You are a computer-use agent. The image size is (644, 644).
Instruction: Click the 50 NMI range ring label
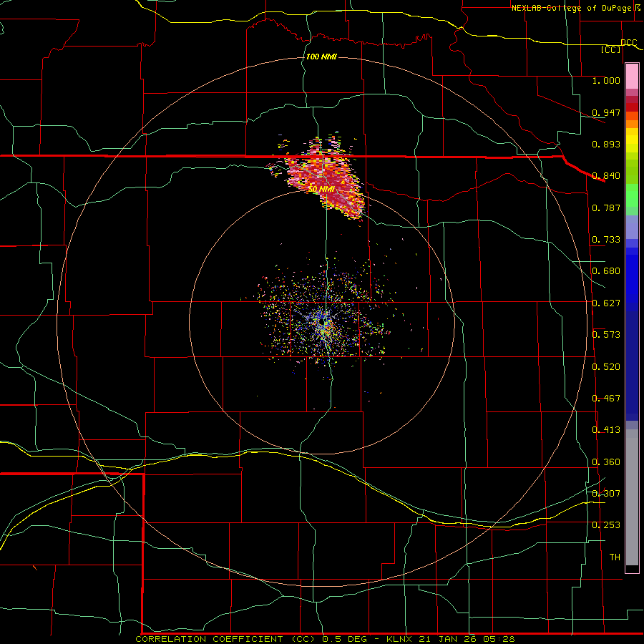321,189
